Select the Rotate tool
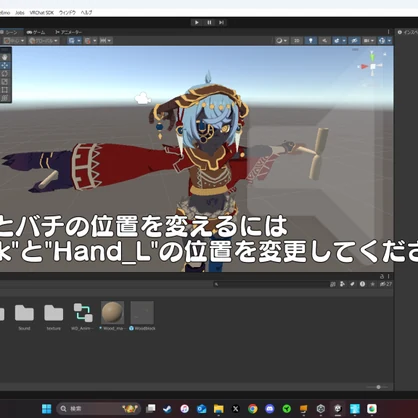 [x=5, y=74]
